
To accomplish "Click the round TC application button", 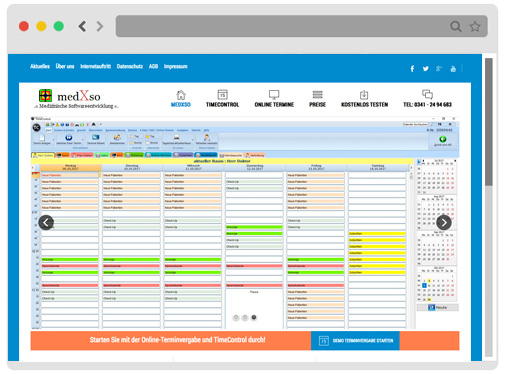I will (36, 127).
